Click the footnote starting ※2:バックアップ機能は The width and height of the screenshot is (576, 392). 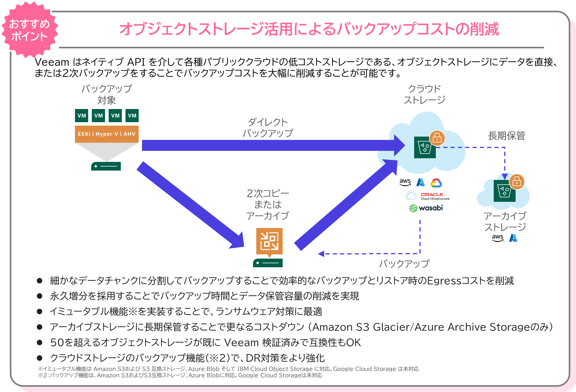(180, 375)
